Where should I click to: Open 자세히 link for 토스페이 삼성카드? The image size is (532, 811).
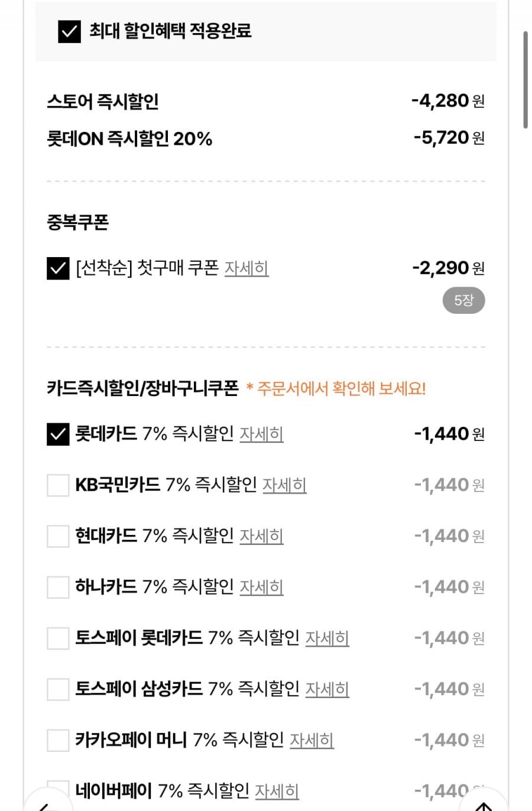pos(327,689)
